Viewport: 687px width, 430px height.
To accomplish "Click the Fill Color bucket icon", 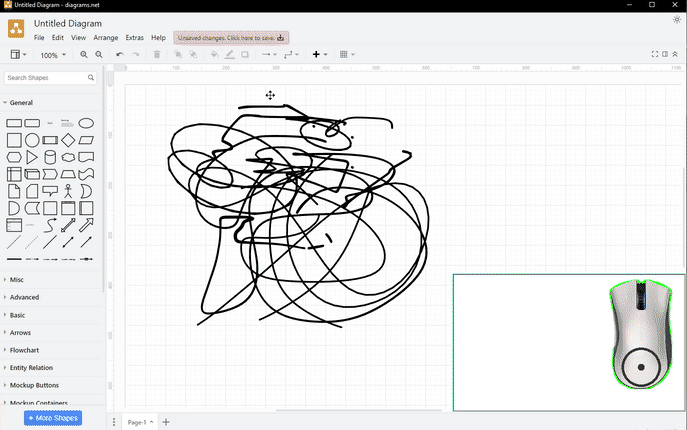I will click(214, 54).
